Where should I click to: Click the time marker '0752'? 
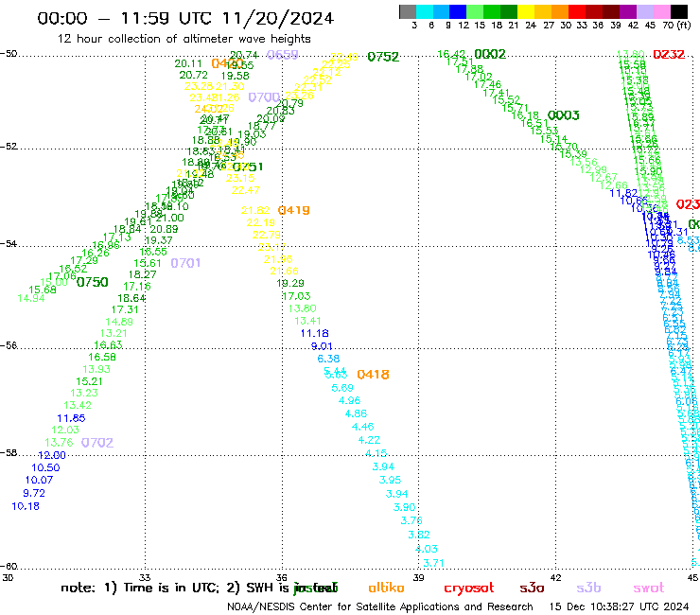pos(383,57)
